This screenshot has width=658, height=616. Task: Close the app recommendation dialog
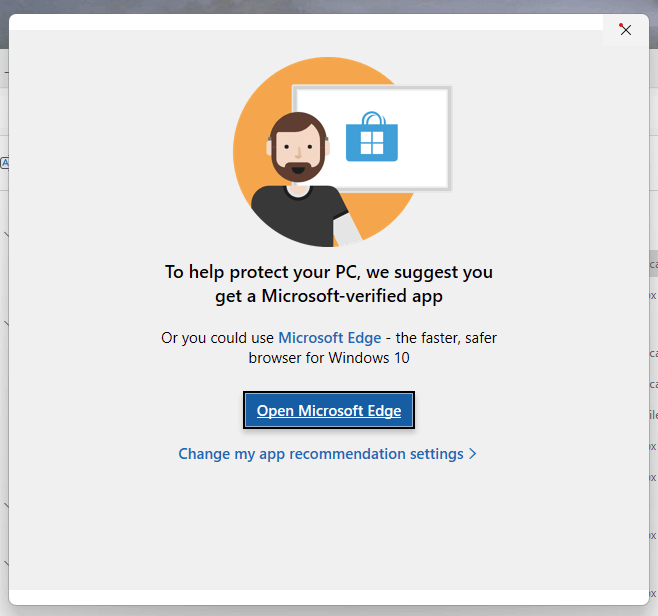(626, 30)
